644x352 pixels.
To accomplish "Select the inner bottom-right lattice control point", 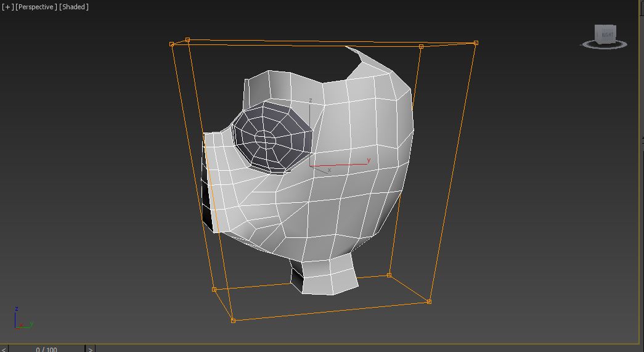I will [x=389, y=275].
